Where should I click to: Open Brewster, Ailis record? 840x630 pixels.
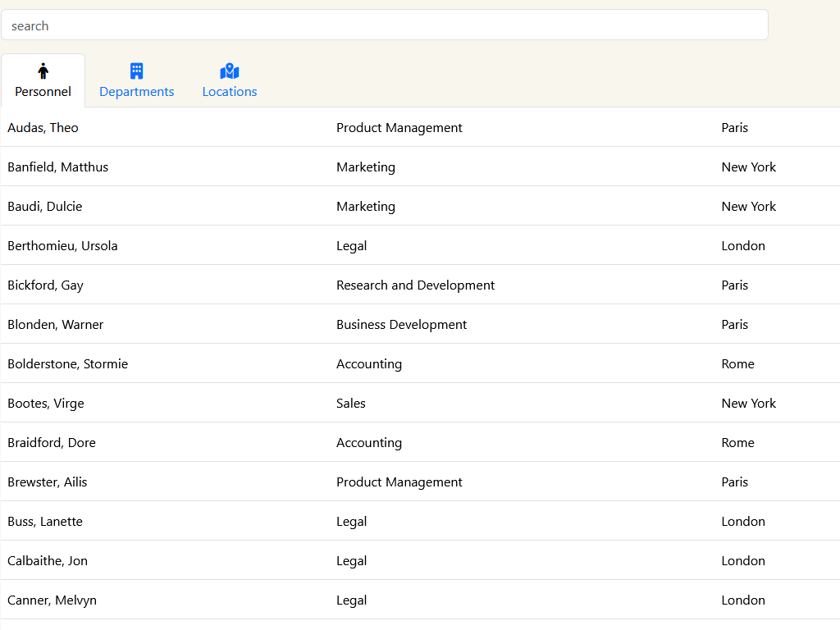48,482
